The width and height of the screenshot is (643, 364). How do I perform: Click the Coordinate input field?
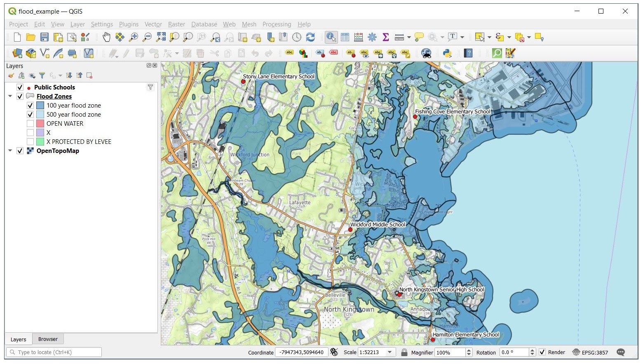click(x=302, y=352)
